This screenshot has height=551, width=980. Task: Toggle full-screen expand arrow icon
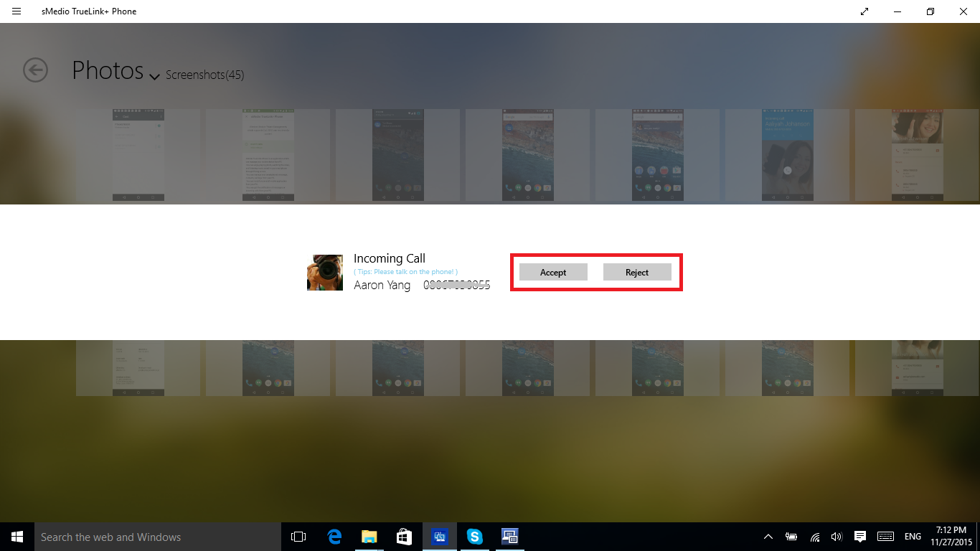[x=864, y=11]
